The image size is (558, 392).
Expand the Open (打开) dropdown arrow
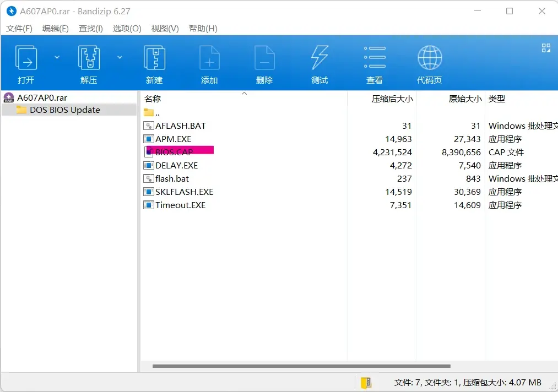[x=57, y=57]
